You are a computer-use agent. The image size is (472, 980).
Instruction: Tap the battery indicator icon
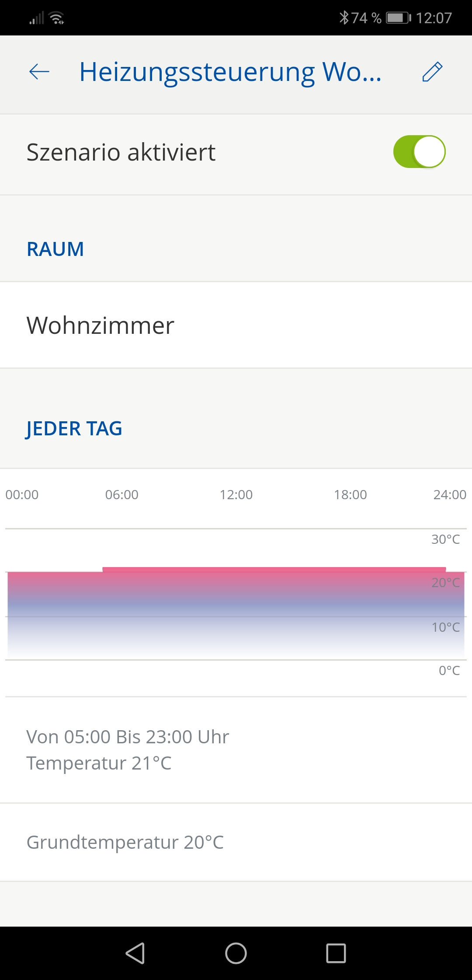(x=398, y=18)
